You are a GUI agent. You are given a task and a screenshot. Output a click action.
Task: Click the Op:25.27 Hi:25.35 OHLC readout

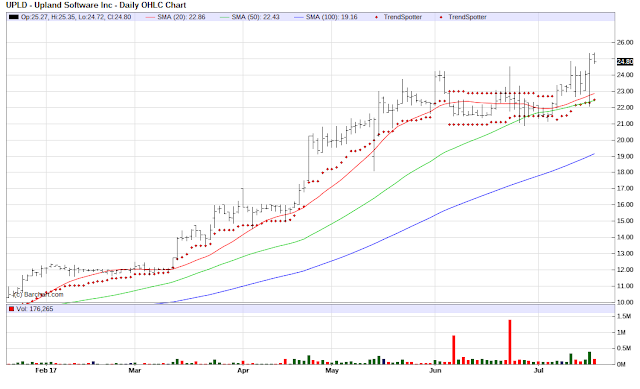click(76, 17)
